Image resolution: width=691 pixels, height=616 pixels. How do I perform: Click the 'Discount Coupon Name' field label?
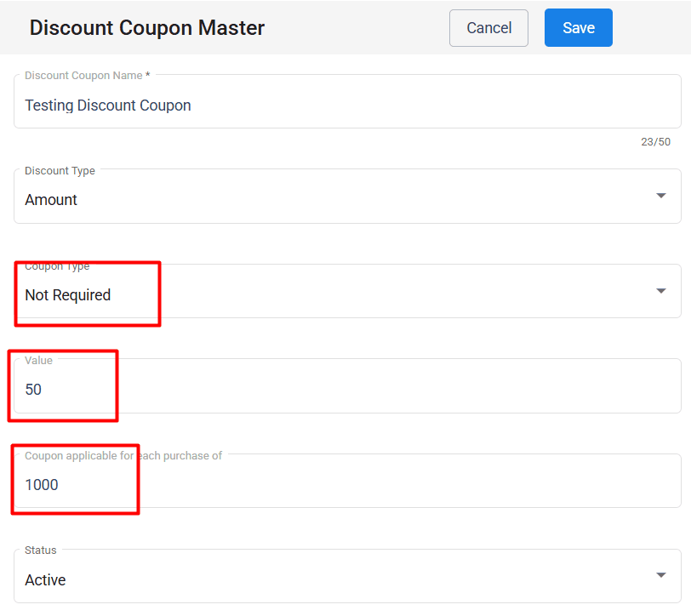(x=87, y=76)
